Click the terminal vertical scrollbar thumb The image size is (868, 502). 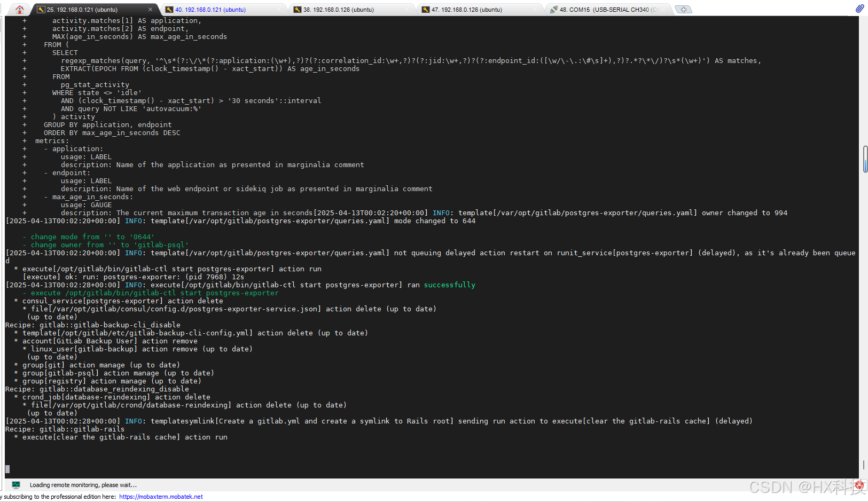865,159
